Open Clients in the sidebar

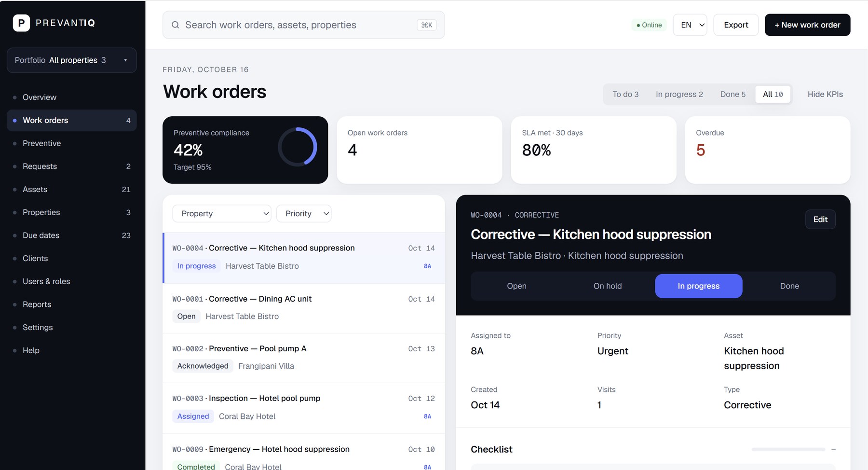point(71,259)
